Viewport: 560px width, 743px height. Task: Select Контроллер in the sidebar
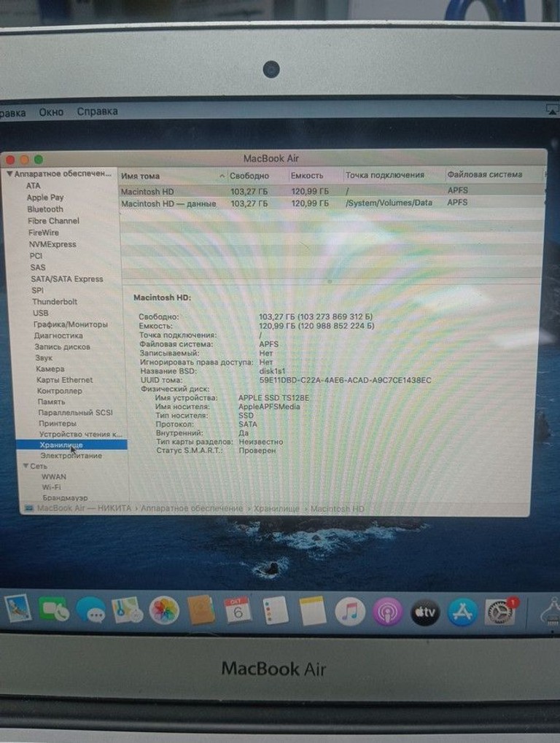click(59, 391)
